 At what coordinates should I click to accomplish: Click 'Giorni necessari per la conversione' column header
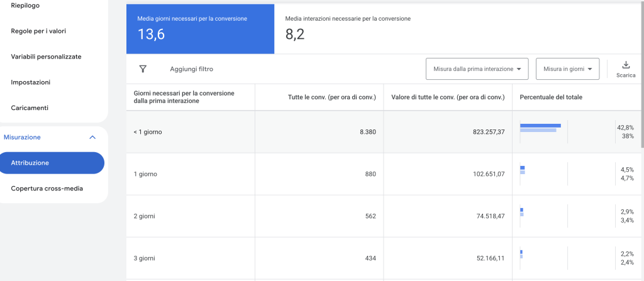[x=184, y=97]
